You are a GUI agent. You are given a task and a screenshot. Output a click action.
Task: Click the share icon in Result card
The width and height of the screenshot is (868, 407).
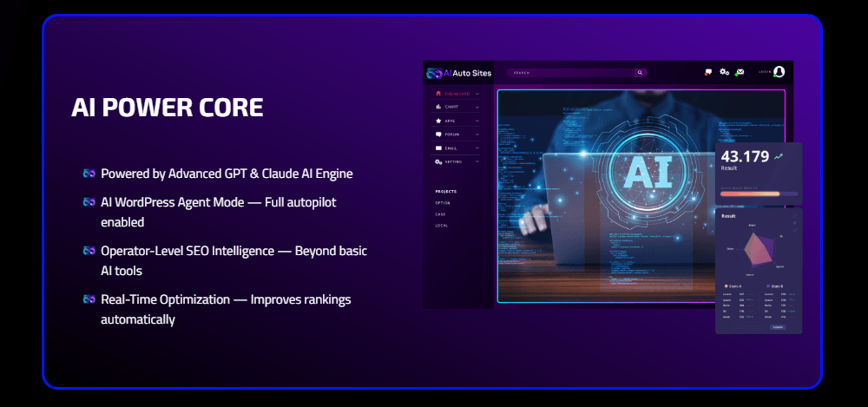795,230
